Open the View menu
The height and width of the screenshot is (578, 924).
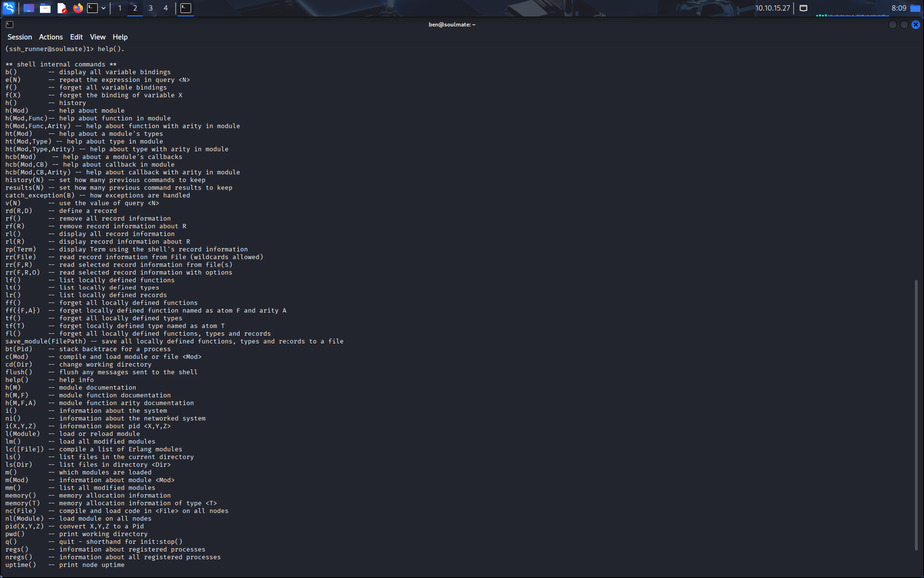click(97, 37)
